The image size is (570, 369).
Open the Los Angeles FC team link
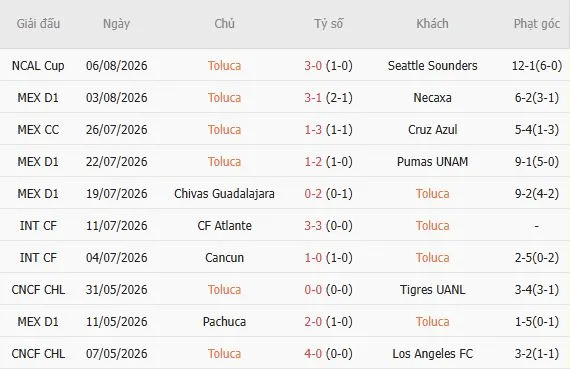(x=432, y=354)
